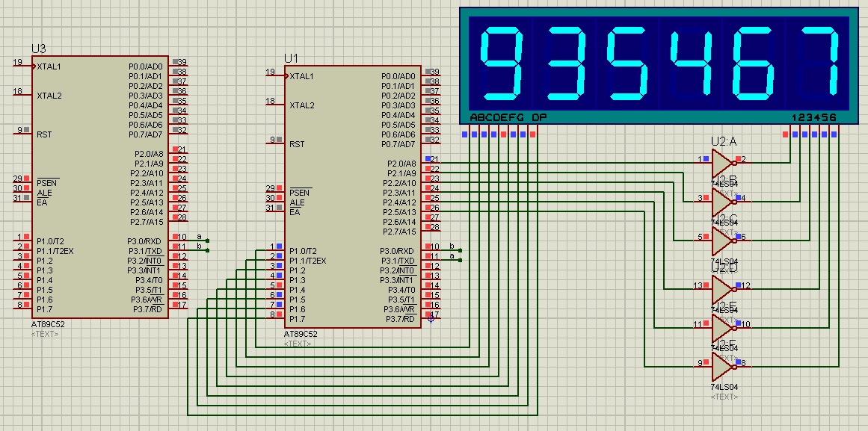Image resolution: width=868 pixels, height=431 pixels.
Task: Click the digit 4 on the display
Action: [x=691, y=63]
